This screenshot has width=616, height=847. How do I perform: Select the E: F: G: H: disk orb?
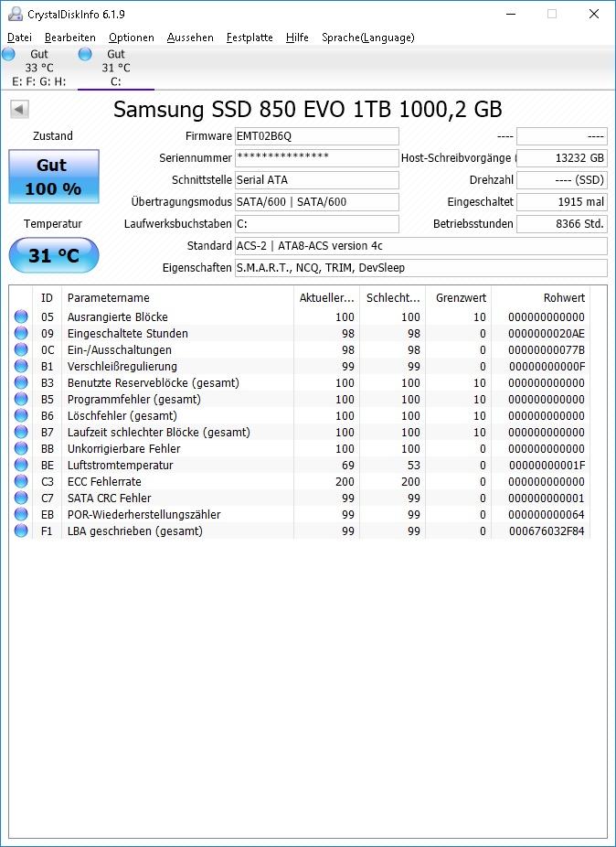pos(8,54)
